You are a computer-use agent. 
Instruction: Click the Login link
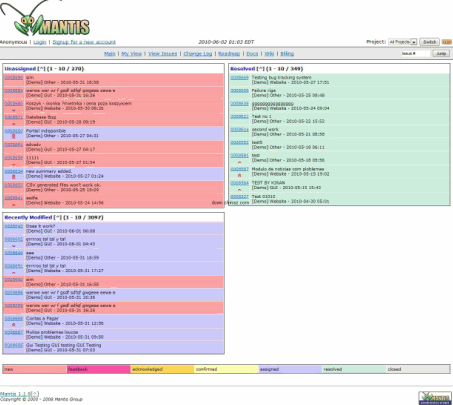coord(39,42)
